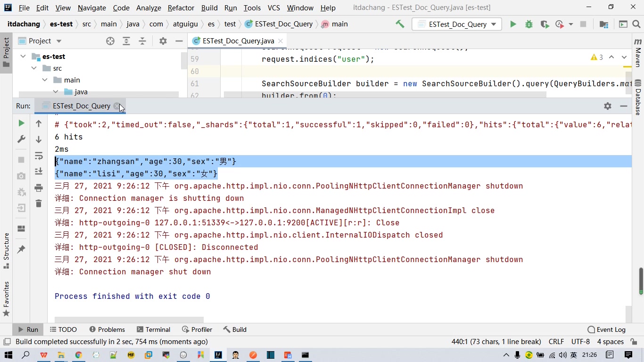Click the Scroll to End console icon
This screenshot has width=644, height=362.
coord(39,171)
